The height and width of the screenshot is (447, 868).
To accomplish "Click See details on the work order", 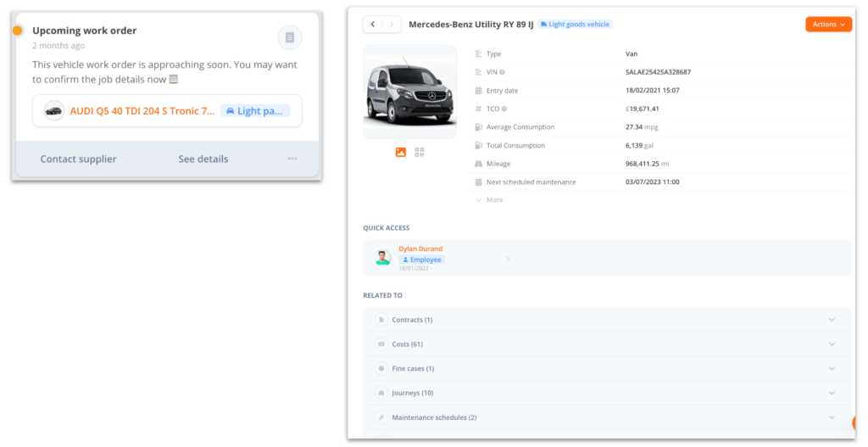I will point(203,159).
